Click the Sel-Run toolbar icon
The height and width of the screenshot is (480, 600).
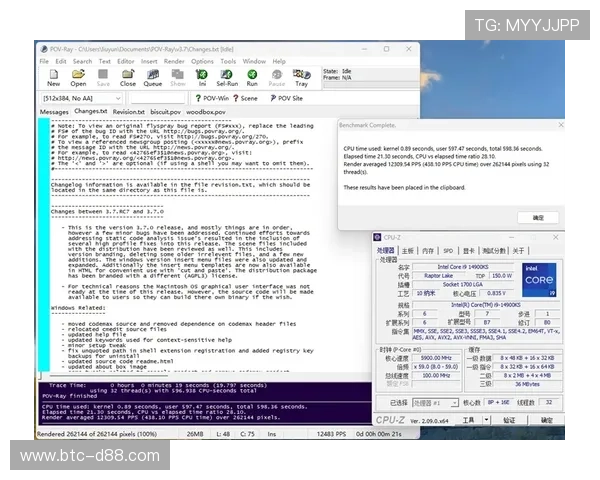click(x=227, y=78)
